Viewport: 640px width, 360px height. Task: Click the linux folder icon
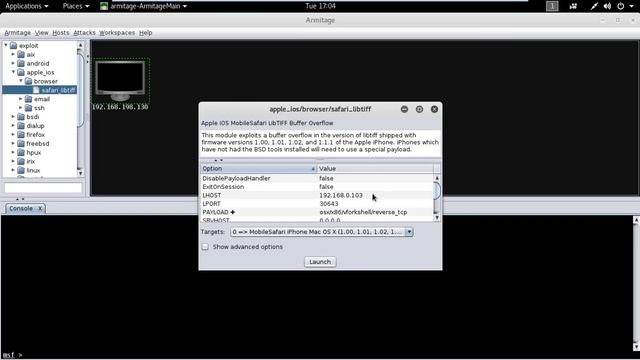[21, 170]
